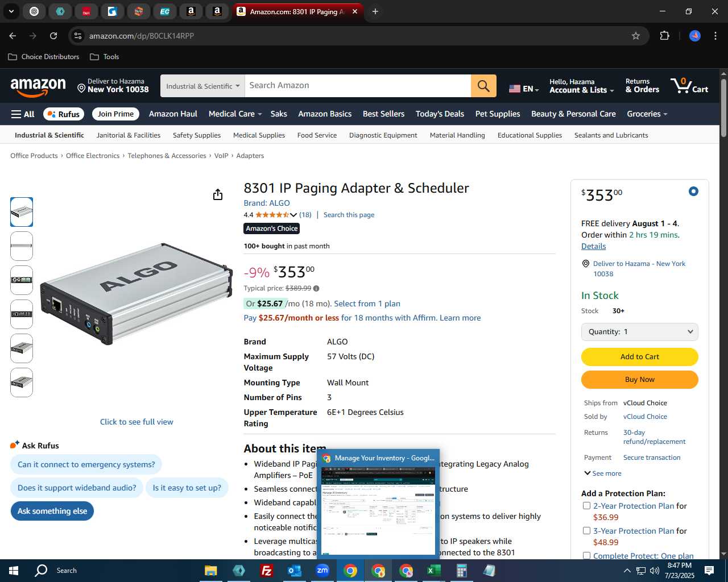Open Diagnostic Equipment subcategory

(383, 135)
